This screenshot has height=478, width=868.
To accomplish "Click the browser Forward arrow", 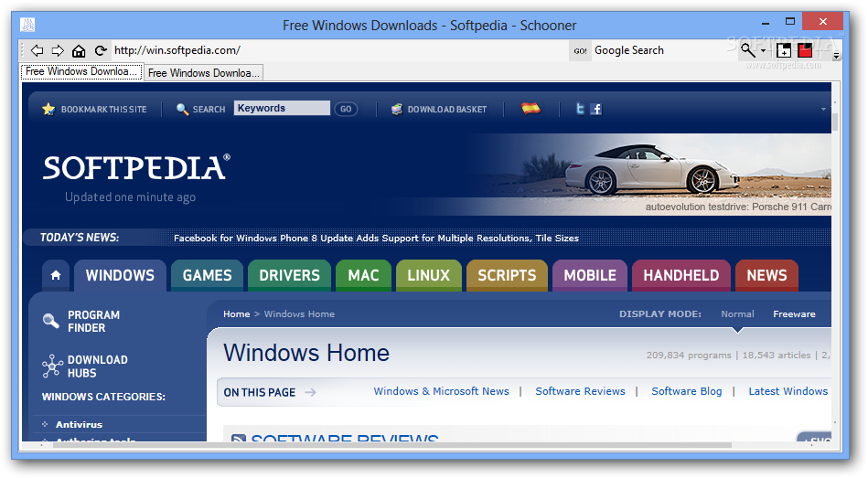I will pyautogui.click(x=58, y=51).
